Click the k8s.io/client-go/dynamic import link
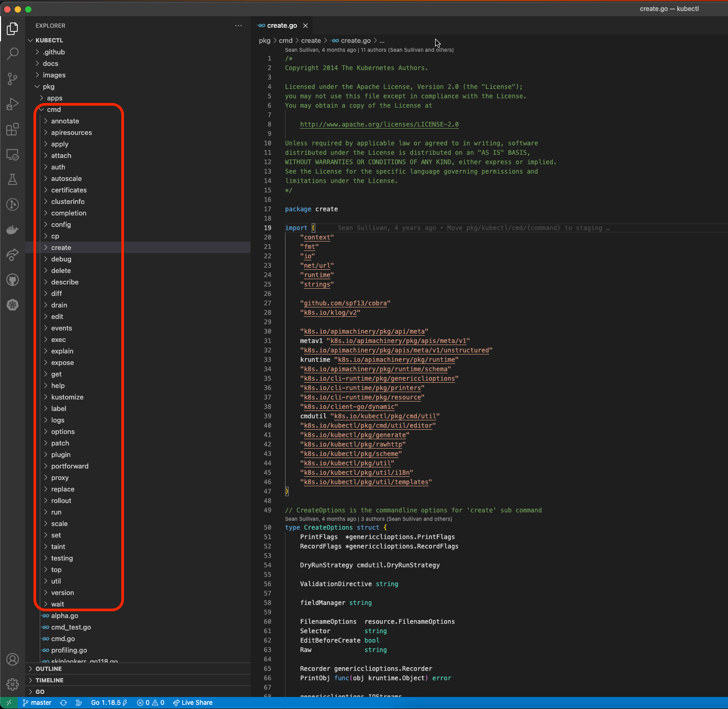 click(349, 407)
